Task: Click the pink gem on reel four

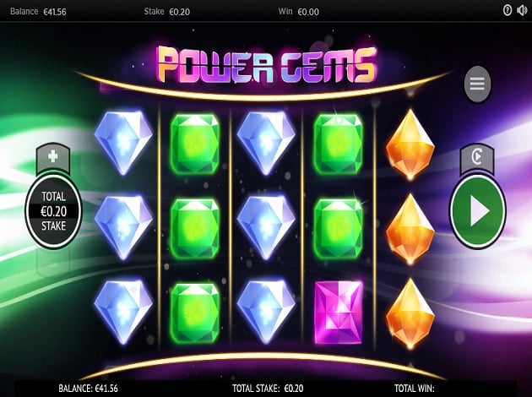Action: pos(338,313)
